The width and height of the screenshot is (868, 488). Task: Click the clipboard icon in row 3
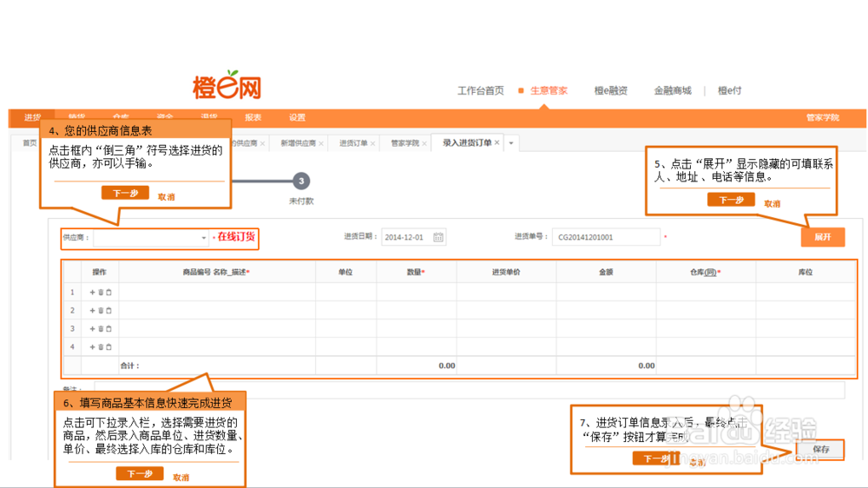pyautogui.click(x=109, y=328)
